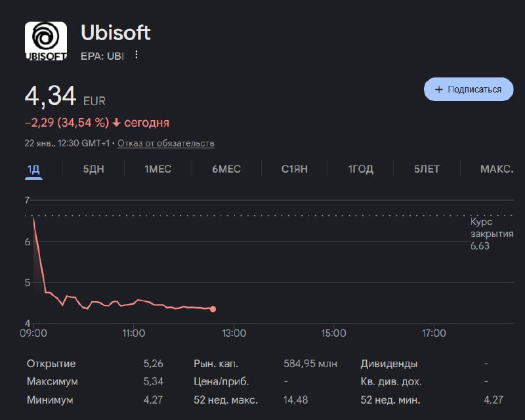Click the Подписаться button

[467, 89]
